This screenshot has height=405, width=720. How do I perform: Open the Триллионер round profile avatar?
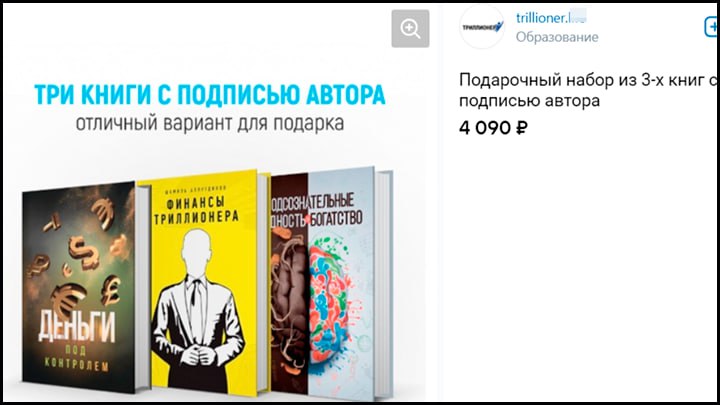pyautogui.click(x=482, y=27)
